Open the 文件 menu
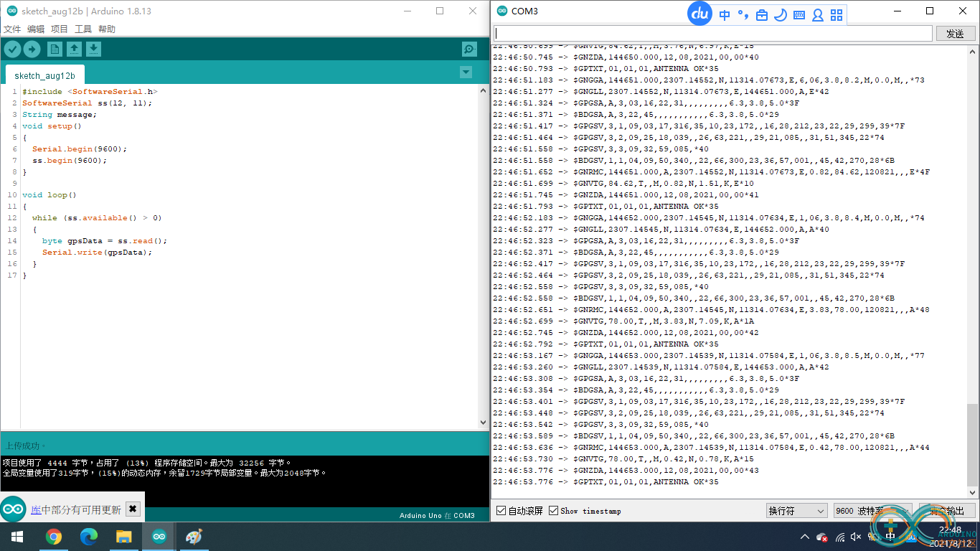Viewport: 980px width, 551px height. 12,29
